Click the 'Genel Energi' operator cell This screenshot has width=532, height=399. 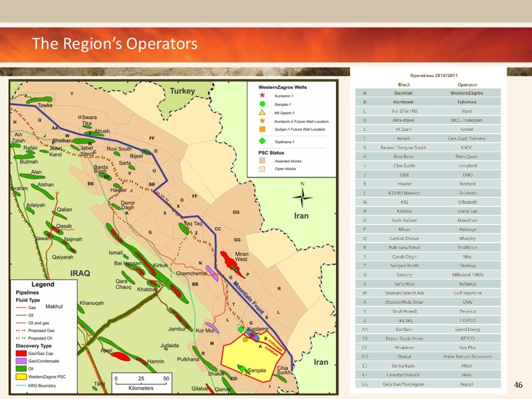[x=467, y=329]
